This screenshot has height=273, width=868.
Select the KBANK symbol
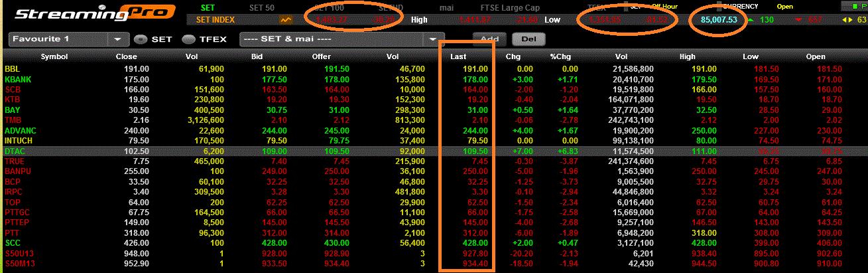[x=17, y=79]
